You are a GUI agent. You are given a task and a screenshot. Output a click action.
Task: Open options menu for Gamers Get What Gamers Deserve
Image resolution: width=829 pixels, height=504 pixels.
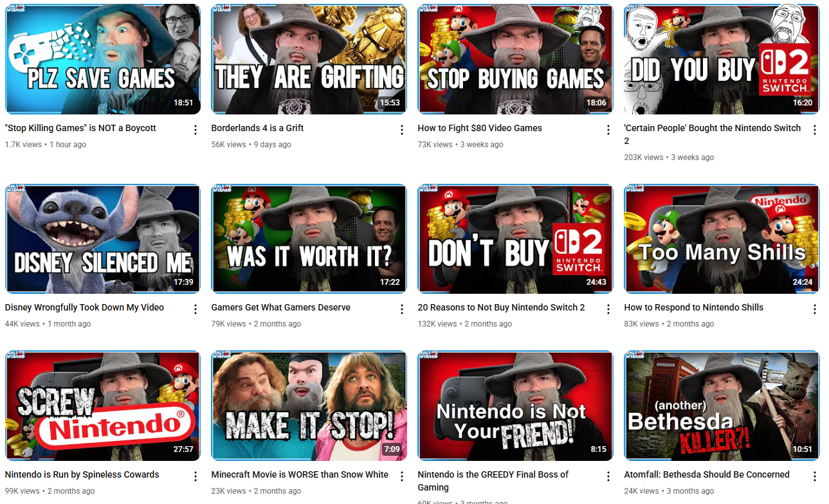point(402,309)
